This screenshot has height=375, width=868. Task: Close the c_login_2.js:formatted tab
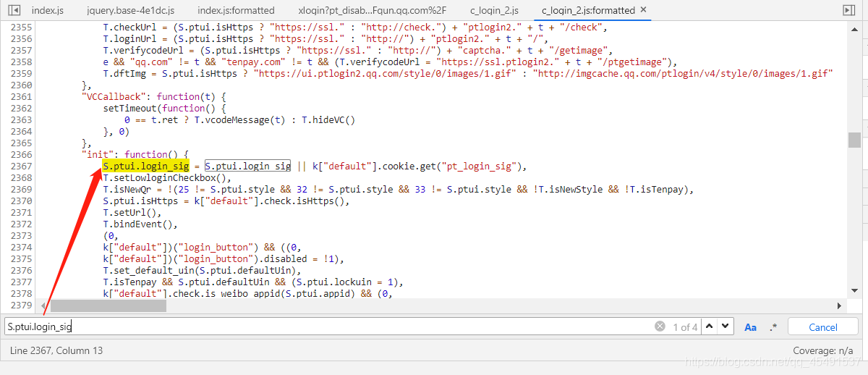644,10
